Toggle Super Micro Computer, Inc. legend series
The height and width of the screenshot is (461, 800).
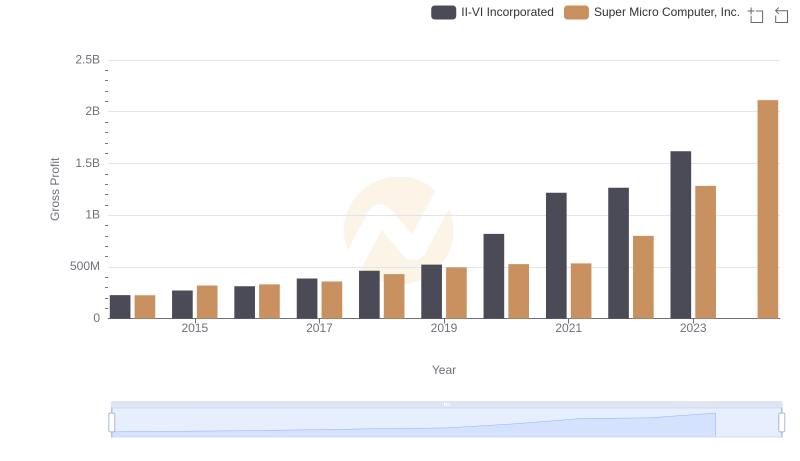(x=652, y=12)
